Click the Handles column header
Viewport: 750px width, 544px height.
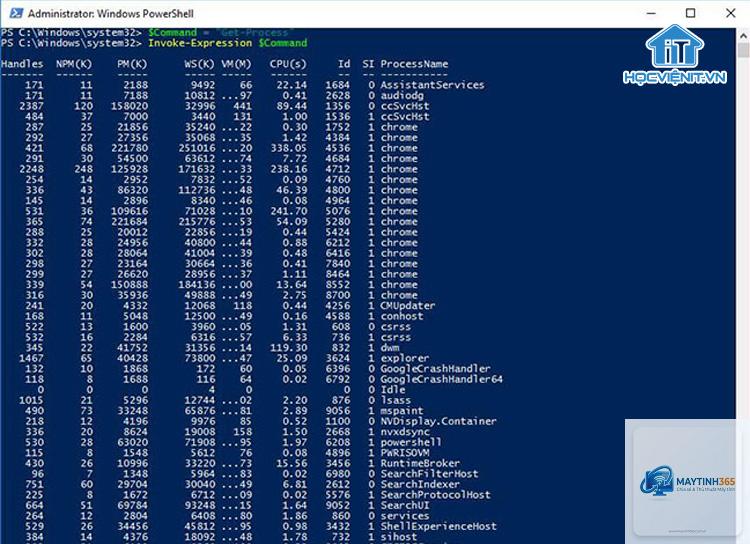[22, 64]
